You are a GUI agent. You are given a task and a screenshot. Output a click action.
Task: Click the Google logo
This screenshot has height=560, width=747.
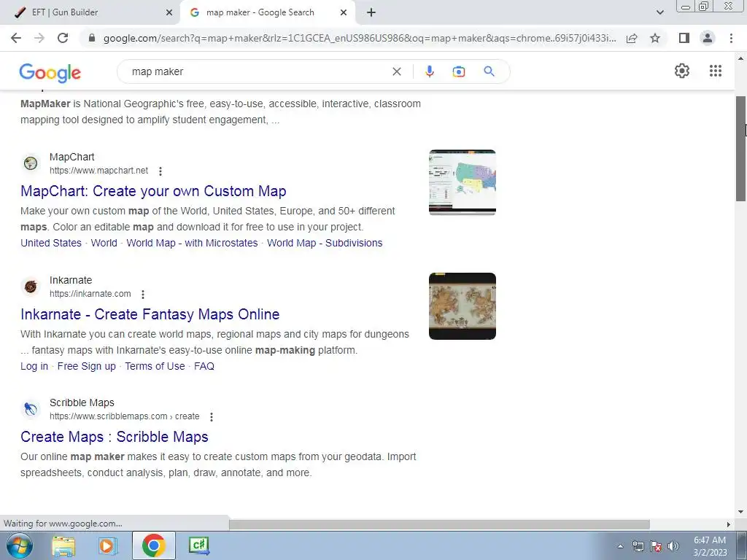coord(50,72)
